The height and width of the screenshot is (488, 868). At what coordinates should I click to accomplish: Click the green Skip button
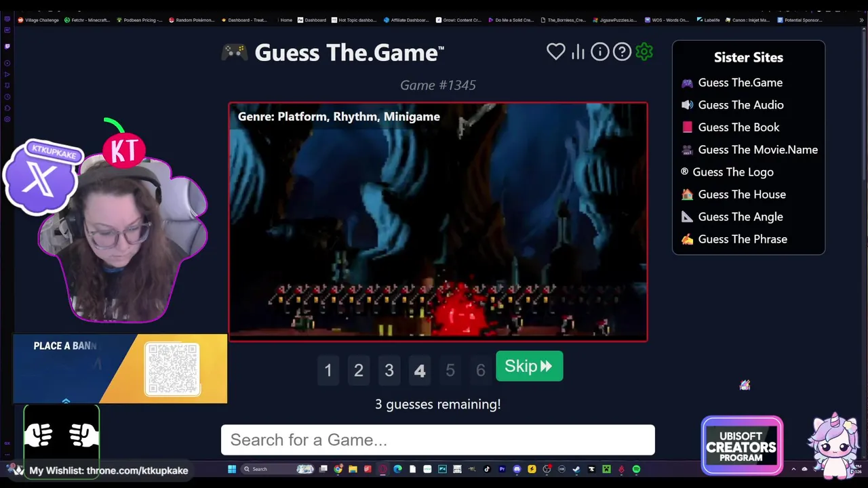[x=529, y=366]
